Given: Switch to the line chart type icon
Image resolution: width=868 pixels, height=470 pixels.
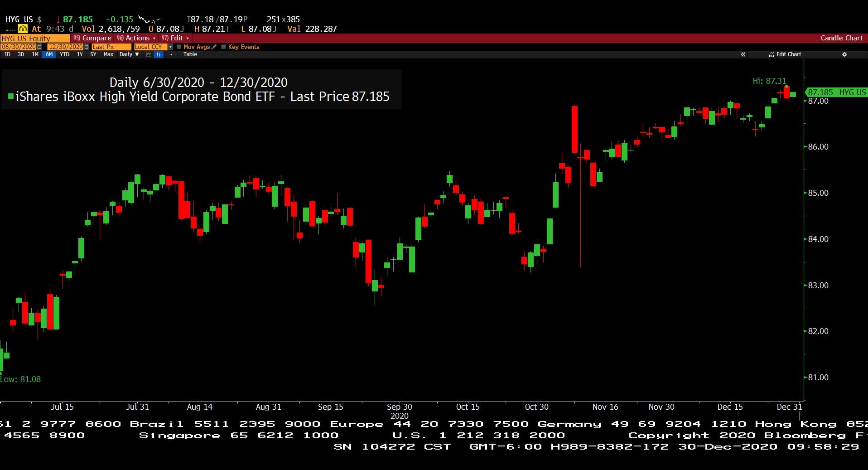Looking at the screenshot, I should 149,54.
